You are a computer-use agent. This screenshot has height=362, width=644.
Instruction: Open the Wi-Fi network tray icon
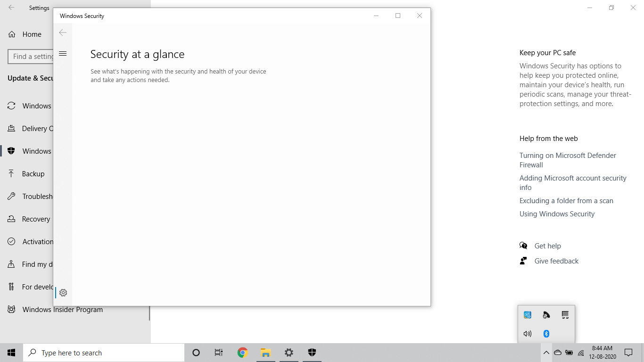(x=581, y=353)
